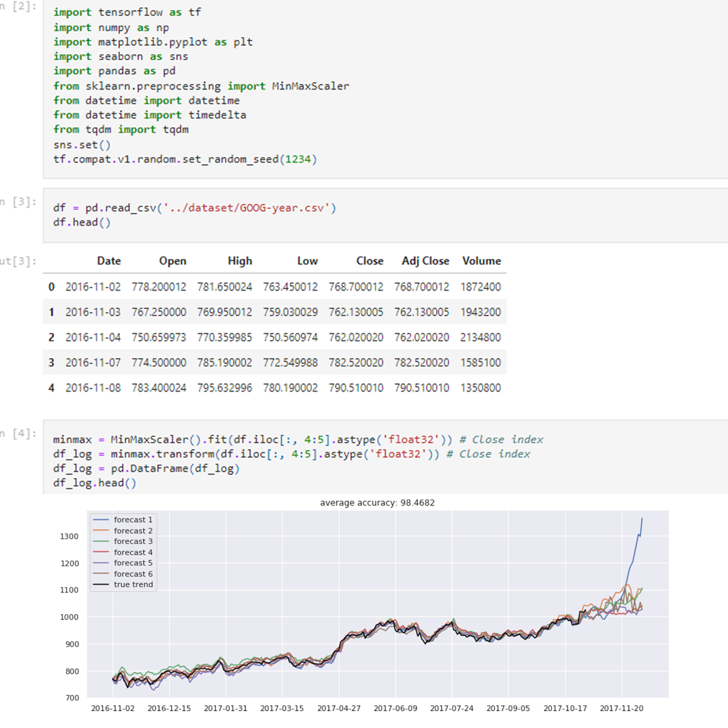This screenshot has height=728, width=728.
Task: Click the import numpy as np line
Action: point(111,28)
